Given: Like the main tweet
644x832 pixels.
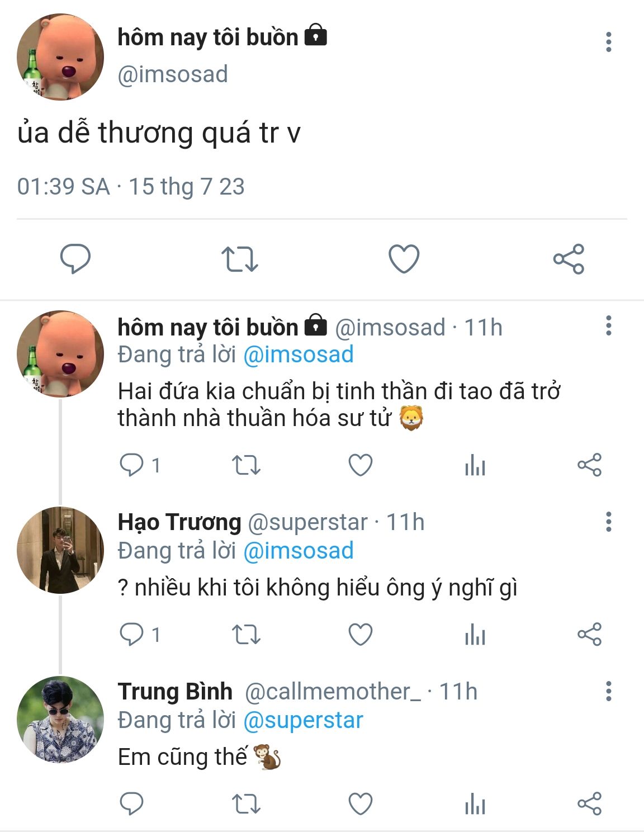Looking at the screenshot, I should click(404, 259).
